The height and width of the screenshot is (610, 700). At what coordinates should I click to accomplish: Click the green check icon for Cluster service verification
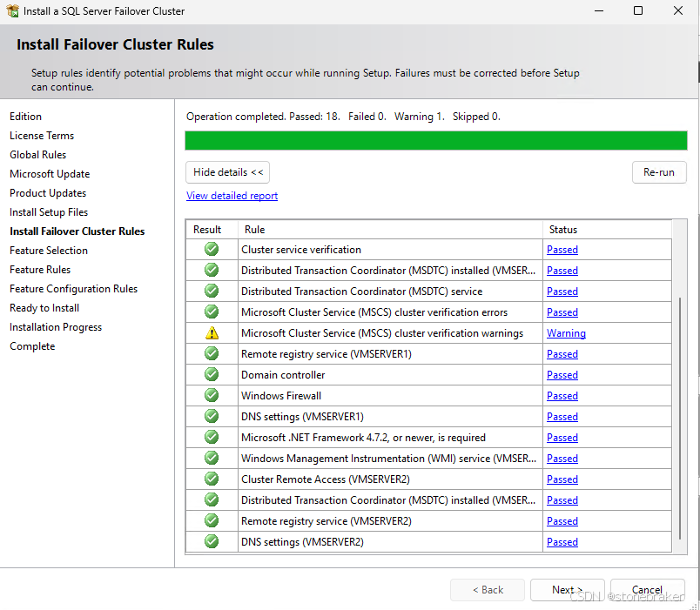click(x=212, y=249)
